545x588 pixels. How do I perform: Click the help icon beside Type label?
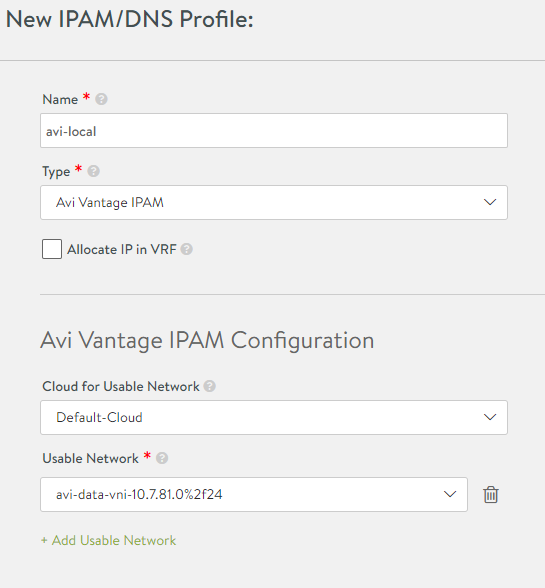pyautogui.click(x=93, y=171)
